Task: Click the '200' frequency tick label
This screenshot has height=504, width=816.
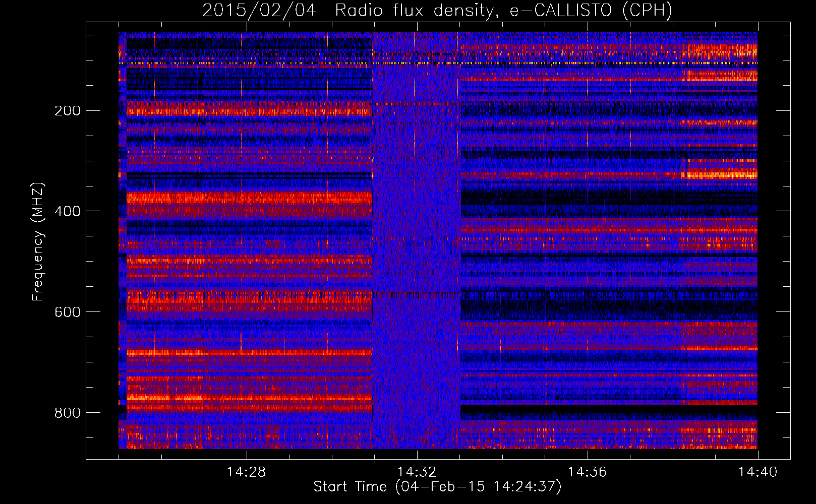Action: 68,111
